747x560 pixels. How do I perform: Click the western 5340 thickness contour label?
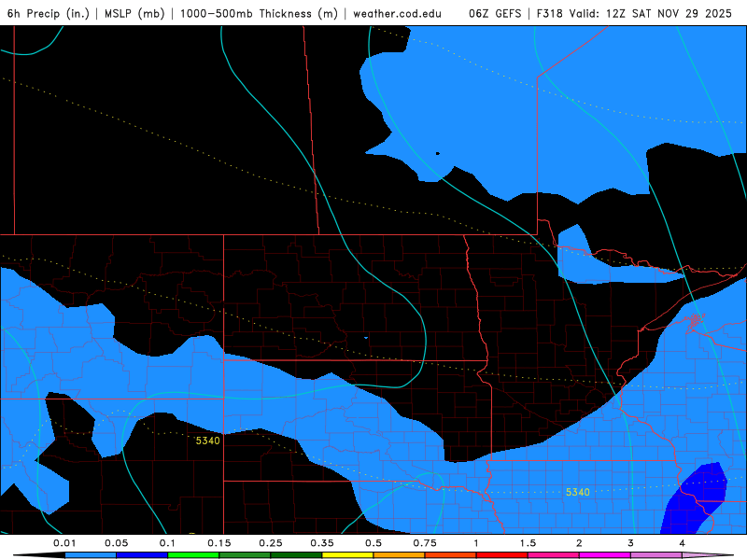[x=207, y=441]
